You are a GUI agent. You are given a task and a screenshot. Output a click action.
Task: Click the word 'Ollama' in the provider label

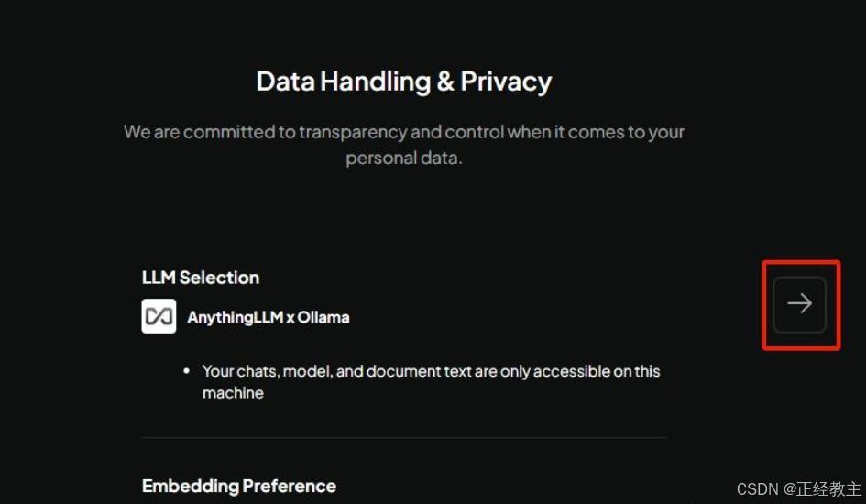pos(323,317)
